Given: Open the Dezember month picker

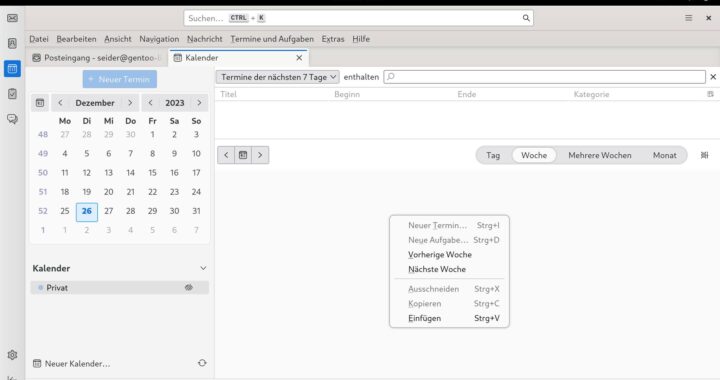Looking at the screenshot, I should click(95, 103).
